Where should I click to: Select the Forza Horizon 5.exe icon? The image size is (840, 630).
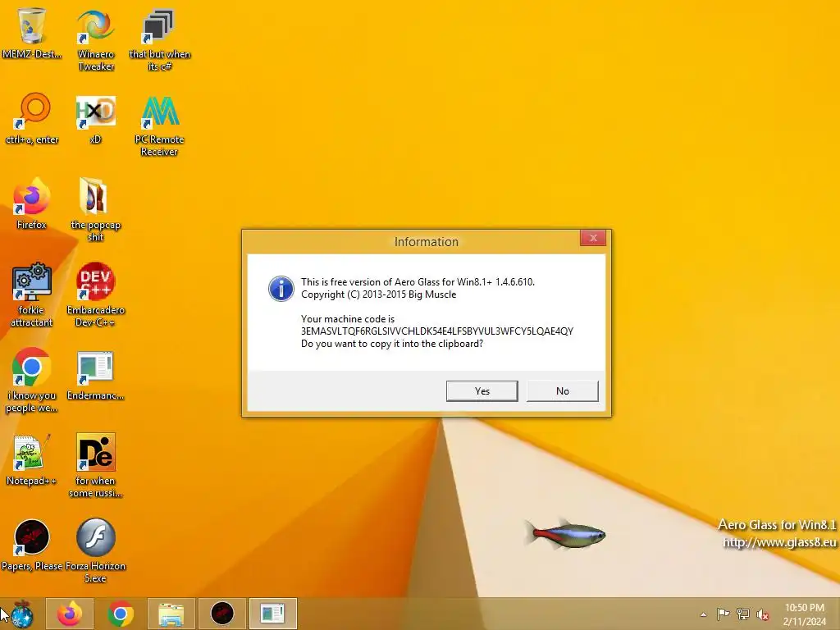(95, 550)
